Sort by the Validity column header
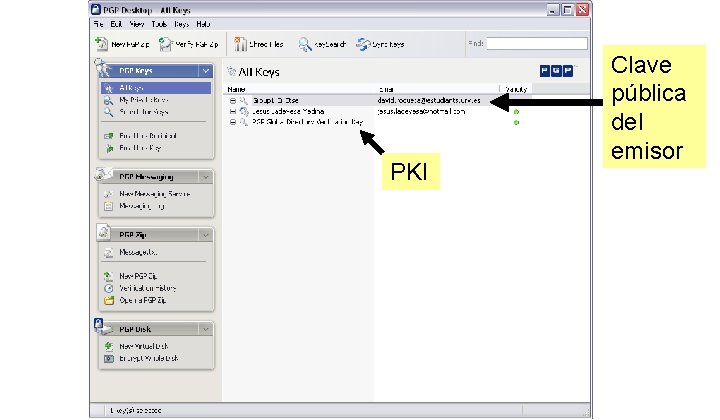Viewport: 720px width, 420px height. point(516,89)
